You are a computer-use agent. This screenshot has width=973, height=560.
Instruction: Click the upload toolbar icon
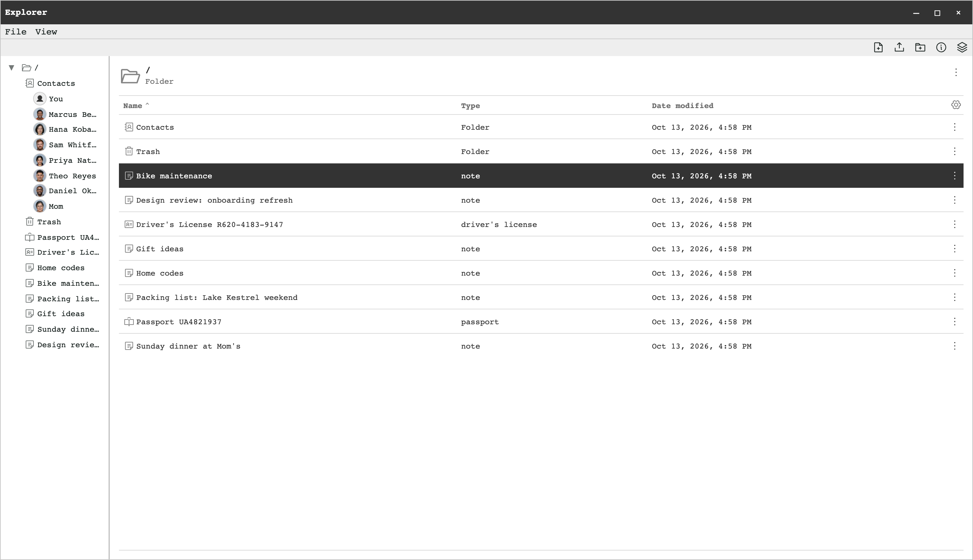(899, 47)
